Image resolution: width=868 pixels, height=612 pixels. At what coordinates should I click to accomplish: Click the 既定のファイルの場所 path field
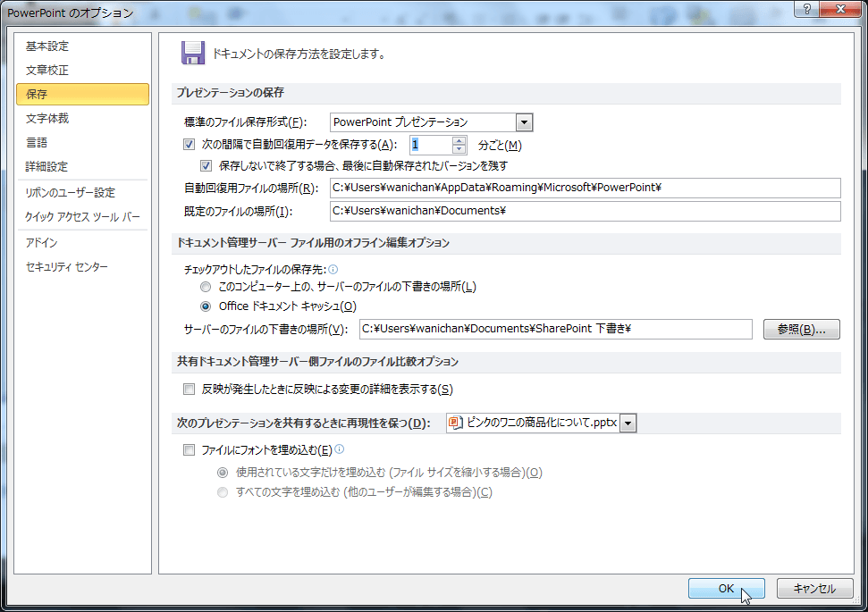[586, 211]
